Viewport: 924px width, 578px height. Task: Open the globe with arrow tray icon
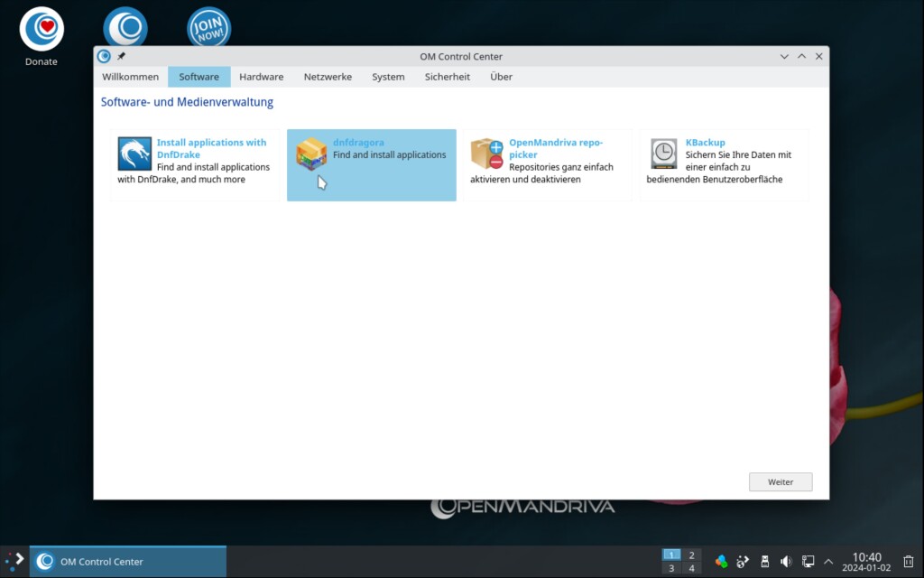click(x=743, y=561)
